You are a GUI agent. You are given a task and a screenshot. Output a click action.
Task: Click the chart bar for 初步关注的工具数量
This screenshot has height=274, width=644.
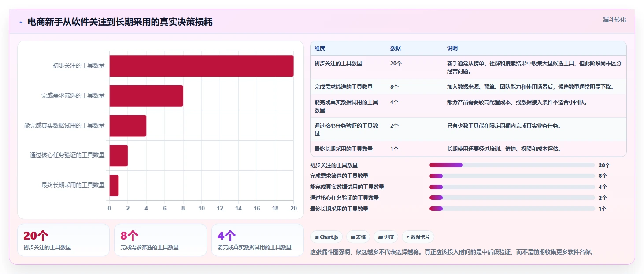pyautogui.click(x=201, y=66)
